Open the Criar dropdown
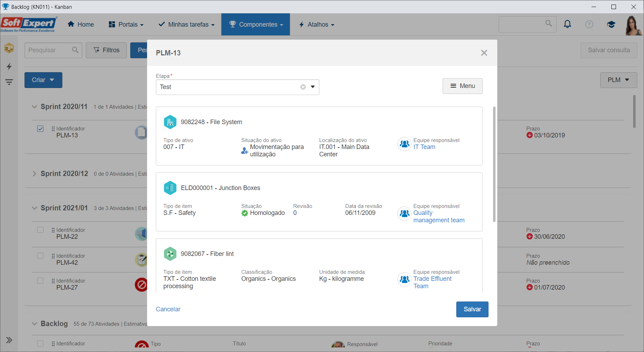Screen dimensions: 644x352 [43, 80]
